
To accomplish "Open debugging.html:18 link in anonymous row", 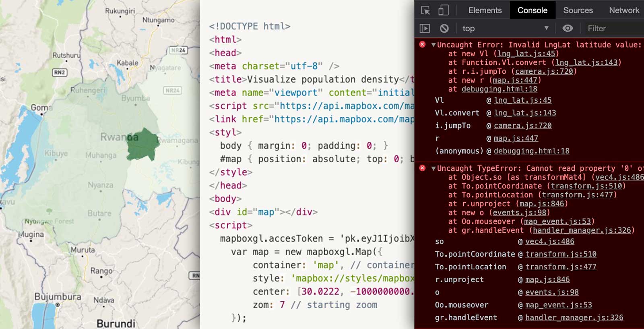I will pos(532,151).
